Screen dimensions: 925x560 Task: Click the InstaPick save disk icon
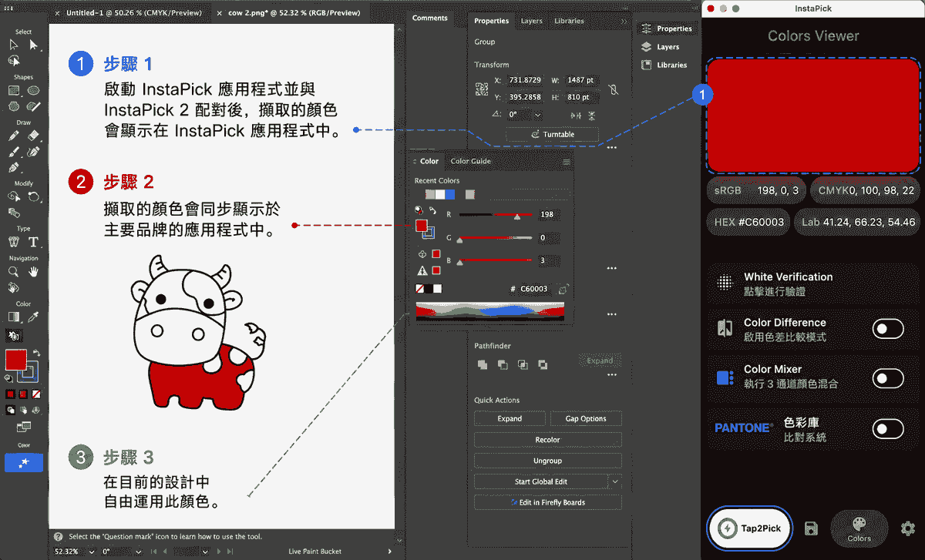811,528
